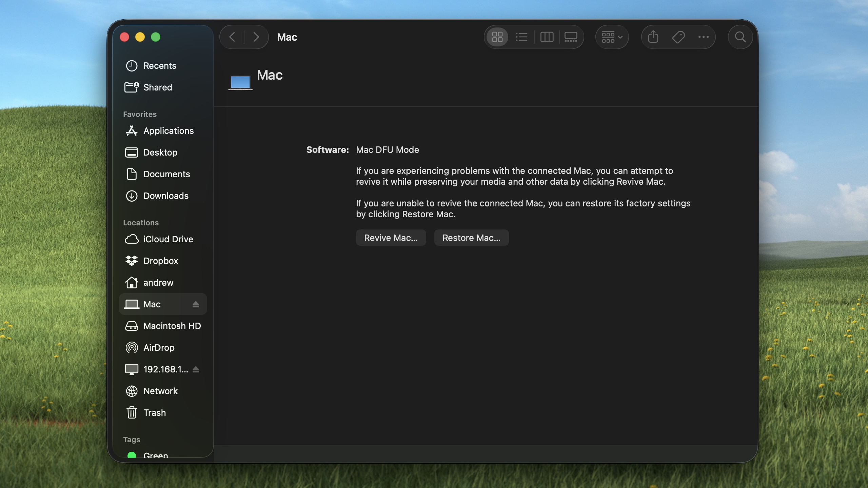Eject the Mac device in sidebar
Screen dimensions: 868x488
[196, 304]
